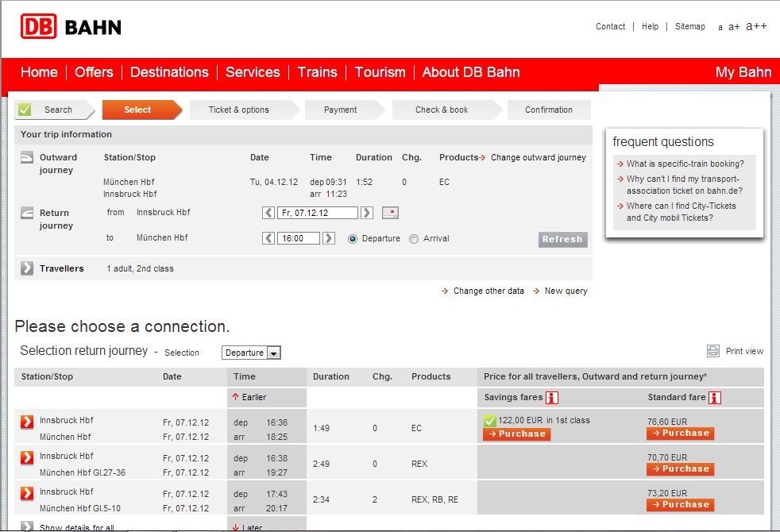Expand details for the 17:43 connection
The image size is (780, 532).
coord(27,493)
